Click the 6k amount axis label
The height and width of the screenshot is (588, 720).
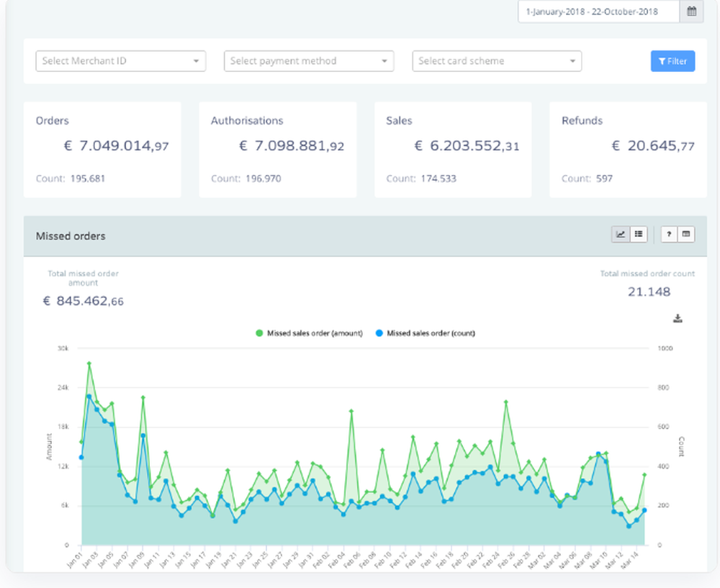[x=64, y=505]
